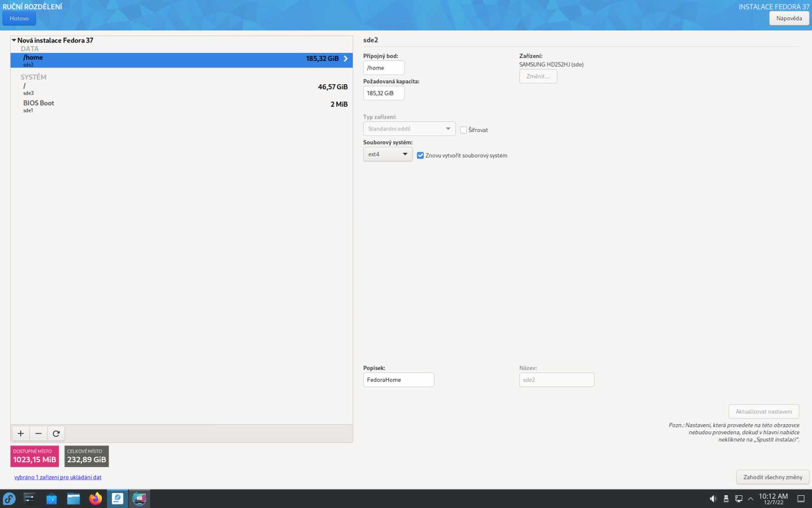The image size is (812, 508).
Task: Uncheck Znovu vytvořit souborový systém
Action: [420, 155]
